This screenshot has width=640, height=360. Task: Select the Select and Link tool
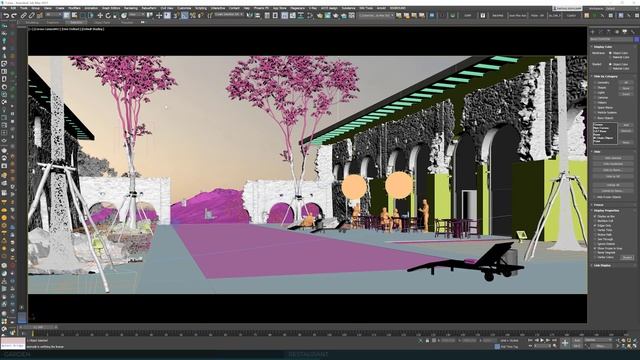(24, 16)
